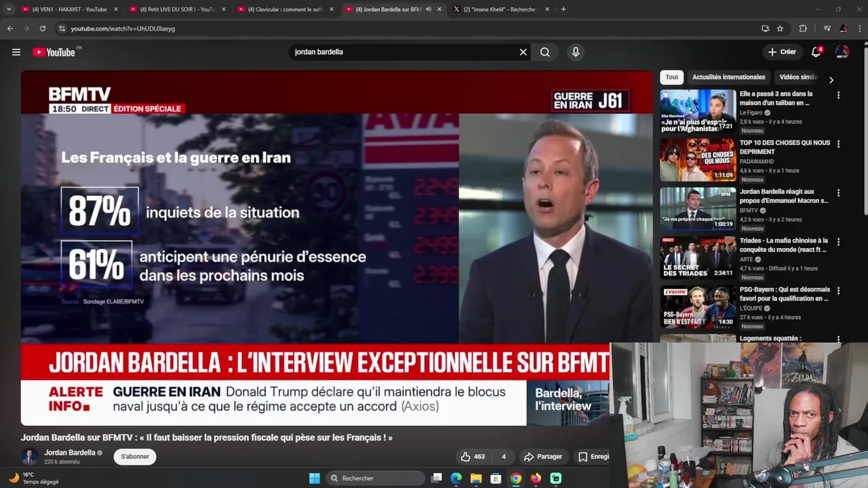Viewport: 868px width, 488px height.
Task: Select the 'Tout' filter chip
Action: tap(671, 77)
